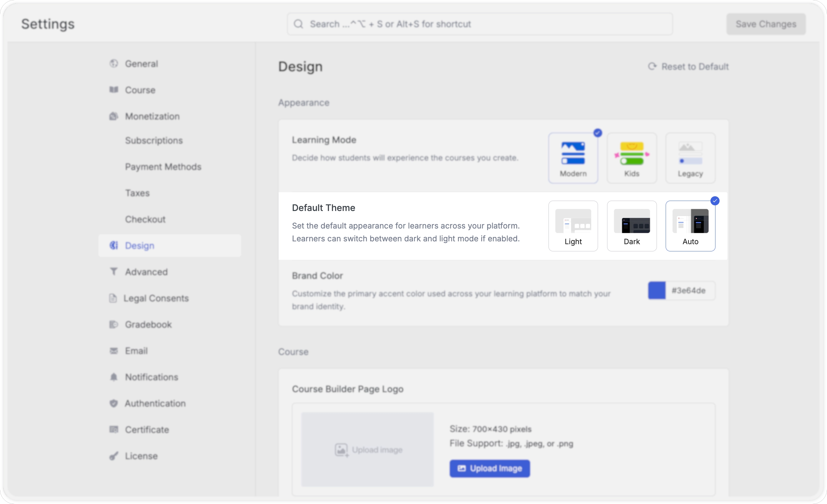Image resolution: width=827 pixels, height=504 pixels.
Task: Click the Advanced filter icon in sidebar
Action: point(114,272)
